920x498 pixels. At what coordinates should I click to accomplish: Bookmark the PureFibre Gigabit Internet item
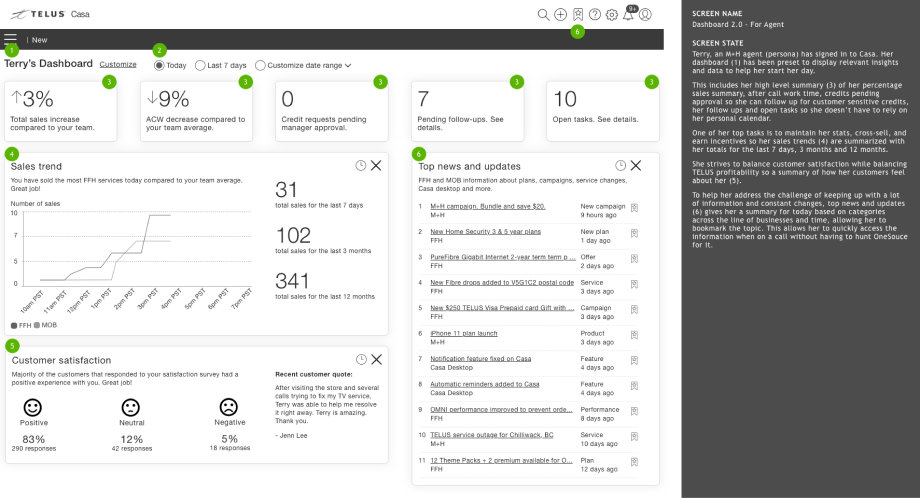click(634, 259)
